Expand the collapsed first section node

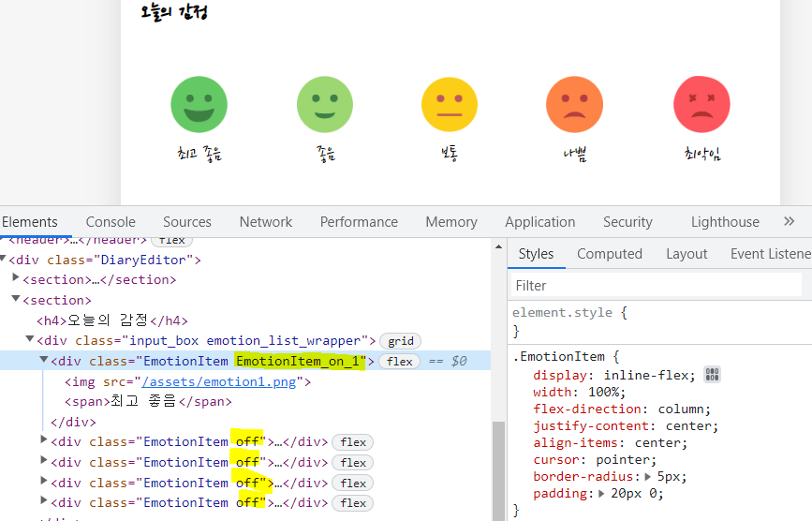(16, 277)
